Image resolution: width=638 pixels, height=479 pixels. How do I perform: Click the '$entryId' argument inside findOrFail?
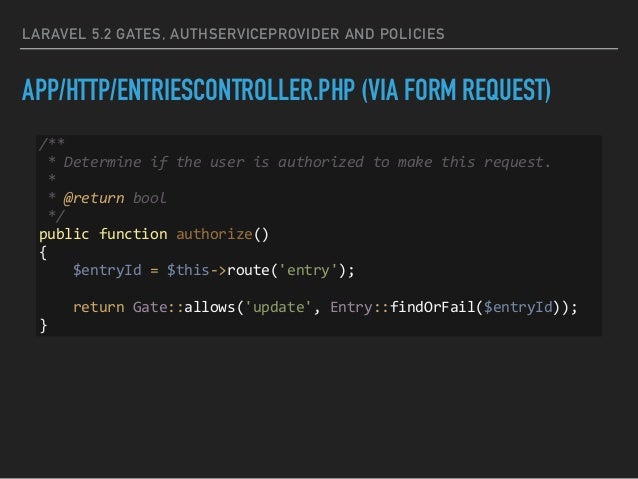(518, 307)
